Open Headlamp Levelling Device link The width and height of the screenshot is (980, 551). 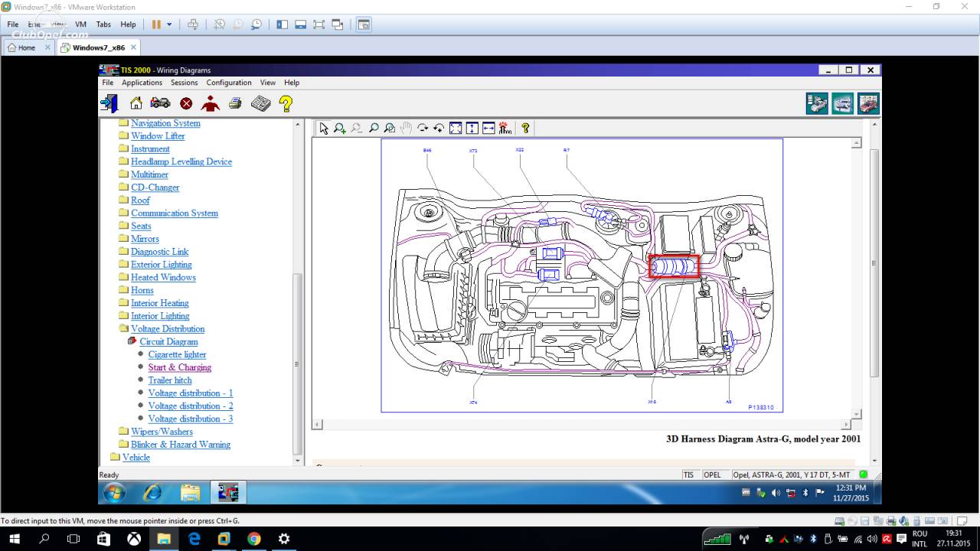(181, 161)
